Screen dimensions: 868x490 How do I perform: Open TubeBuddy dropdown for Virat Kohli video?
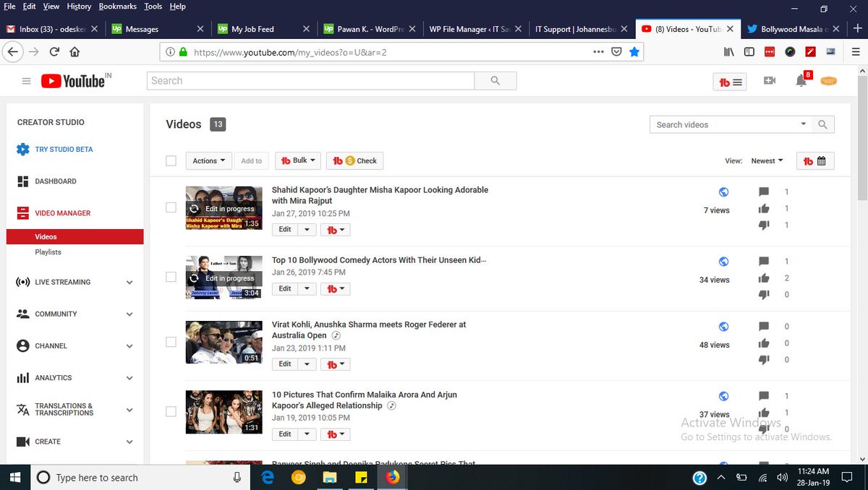point(336,364)
